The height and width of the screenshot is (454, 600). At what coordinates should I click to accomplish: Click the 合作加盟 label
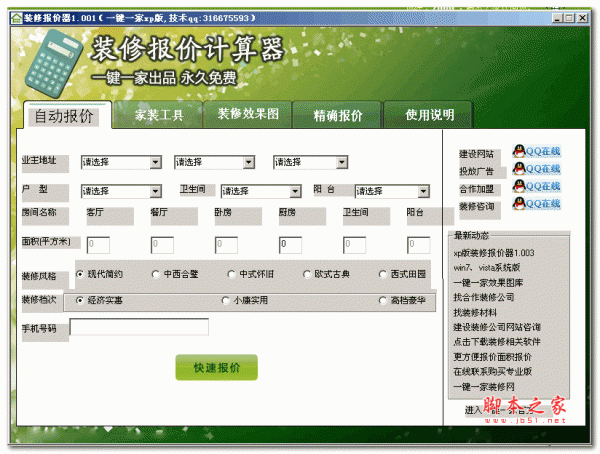click(476, 189)
